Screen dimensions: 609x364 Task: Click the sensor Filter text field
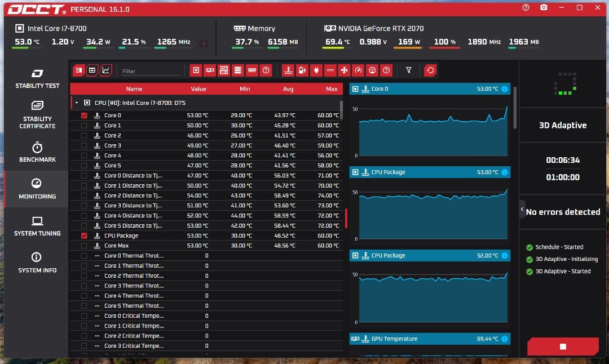click(151, 71)
